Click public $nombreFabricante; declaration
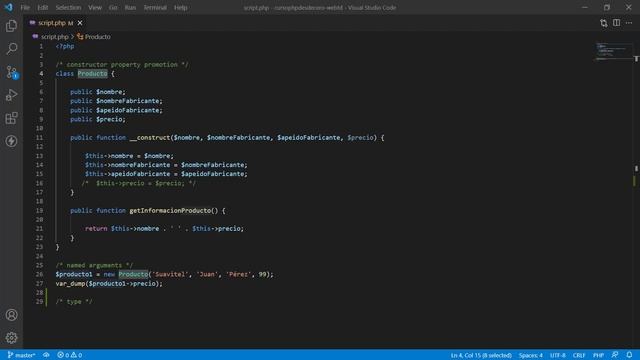Screen dimensions: 640x360 (116, 101)
